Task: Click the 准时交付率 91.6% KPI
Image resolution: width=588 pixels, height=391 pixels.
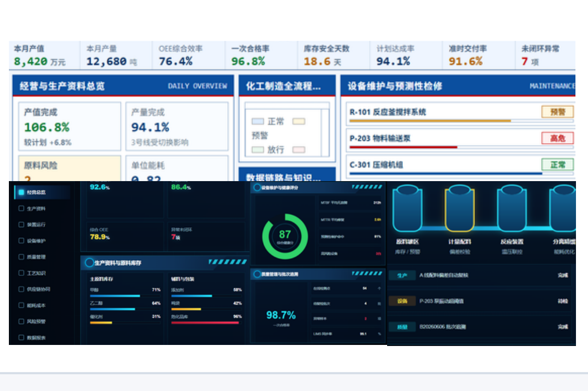Action: coord(479,55)
